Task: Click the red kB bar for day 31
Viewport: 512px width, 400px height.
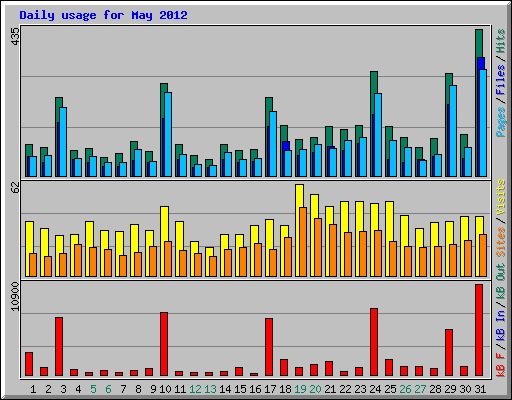Action: click(479, 330)
